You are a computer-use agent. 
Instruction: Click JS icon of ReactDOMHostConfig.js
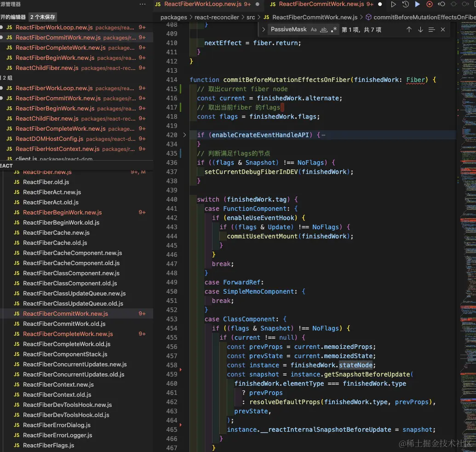(9, 139)
